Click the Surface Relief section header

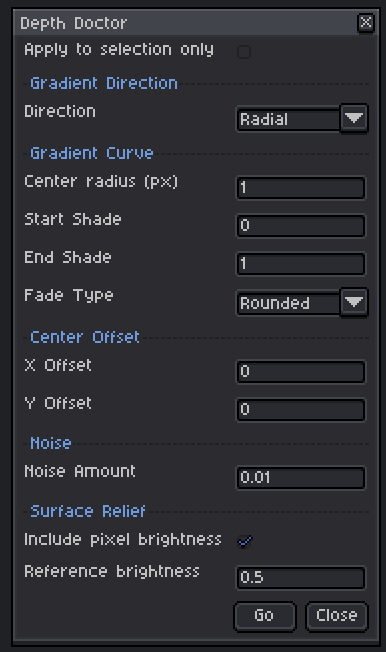click(x=88, y=511)
